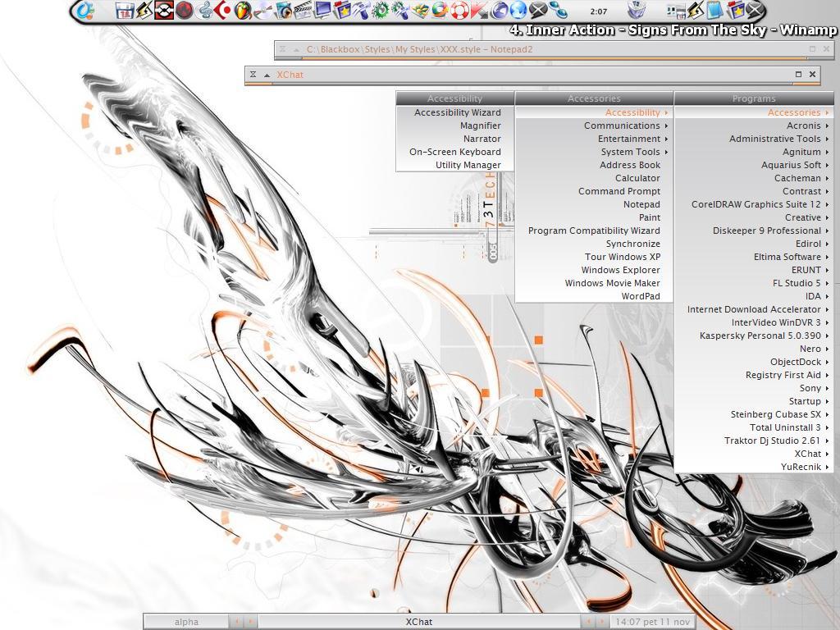Switch to next workspace arrow beside alpha

(250, 622)
